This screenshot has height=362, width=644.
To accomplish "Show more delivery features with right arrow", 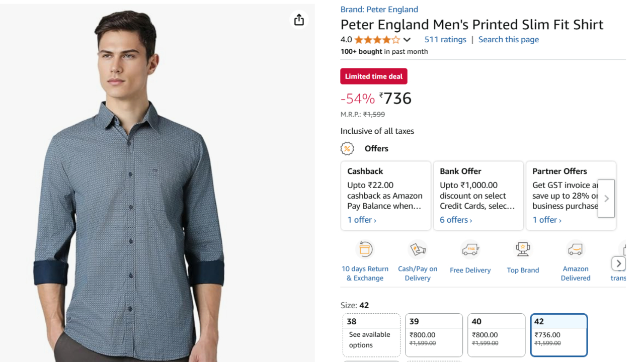I will 618,263.
